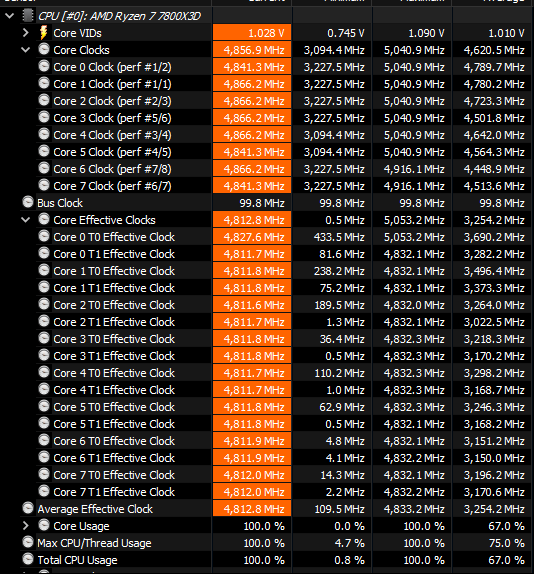534x574 pixels.
Task: Click the icon for Core 1 T0 Effective Clock
Action: 44,270
